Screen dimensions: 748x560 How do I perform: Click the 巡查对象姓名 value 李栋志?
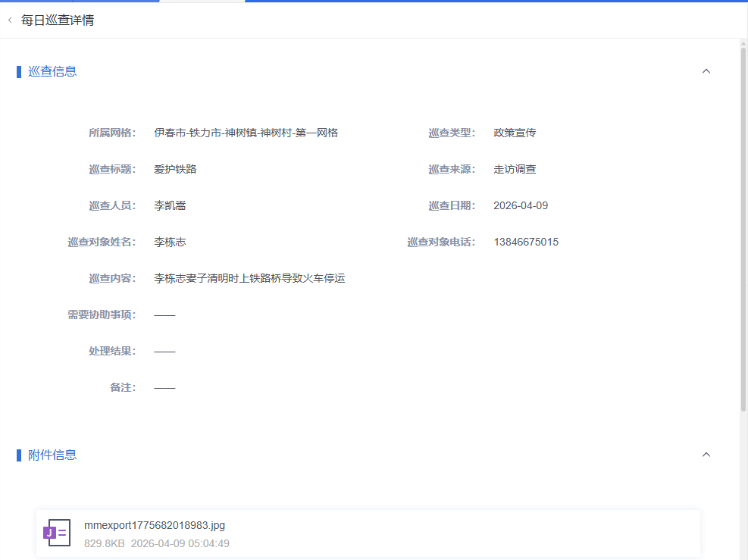(x=170, y=242)
